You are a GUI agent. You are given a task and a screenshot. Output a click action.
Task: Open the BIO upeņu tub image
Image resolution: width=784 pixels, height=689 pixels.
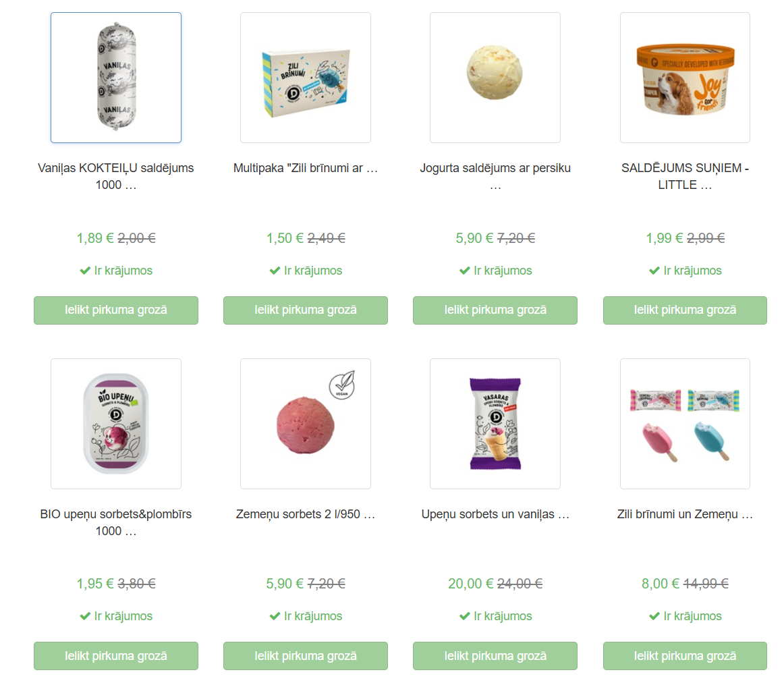116,424
